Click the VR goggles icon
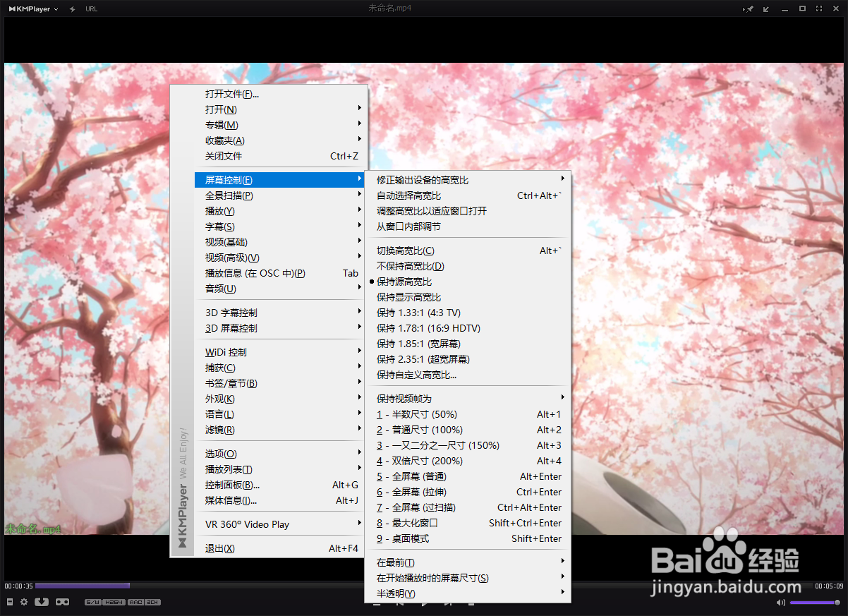This screenshot has height=616, width=848. [62, 602]
